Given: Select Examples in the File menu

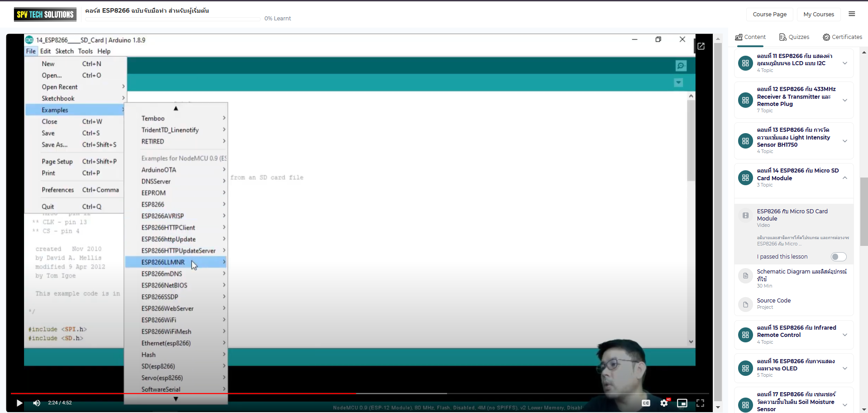Looking at the screenshot, I should pos(75,110).
